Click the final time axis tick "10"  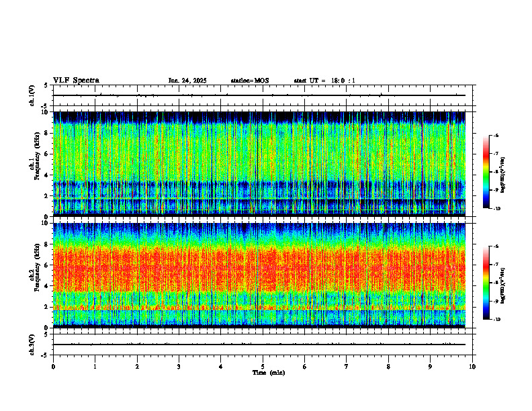click(x=472, y=367)
